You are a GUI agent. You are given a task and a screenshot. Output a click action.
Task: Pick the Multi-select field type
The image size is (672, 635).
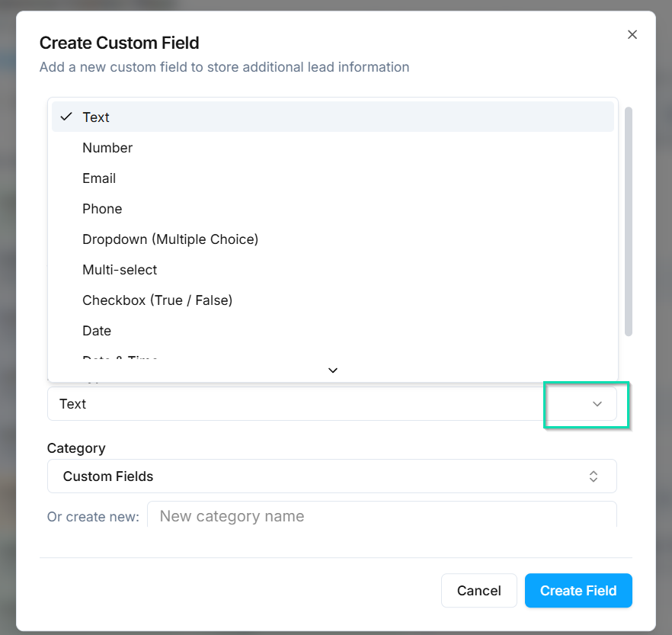coord(120,270)
